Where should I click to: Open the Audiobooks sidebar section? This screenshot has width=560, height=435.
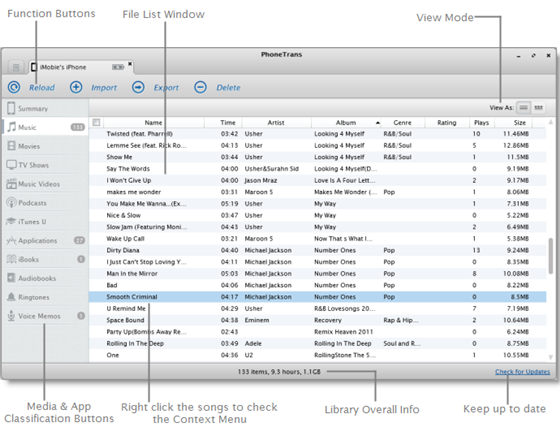pyautogui.click(x=45, y=278)
